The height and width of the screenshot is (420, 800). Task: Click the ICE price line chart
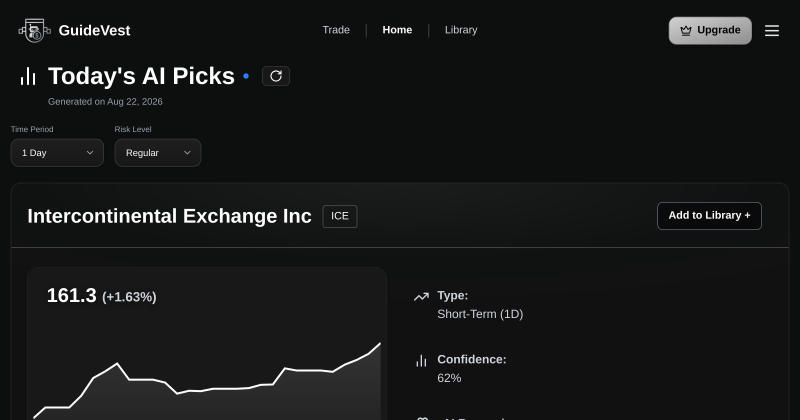[207, 382]
